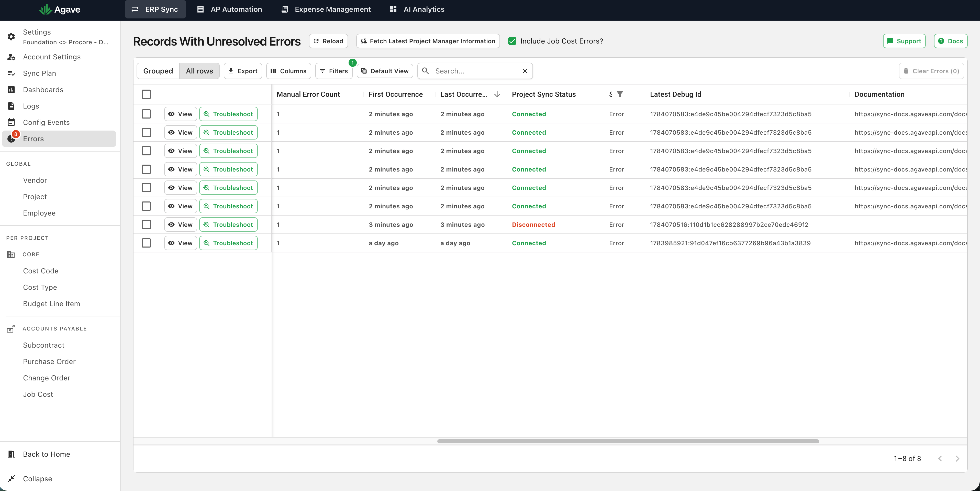This screenshot has width=980, height=491.
Task: Open Job Cost in sidebar
Action: [x=38, y=394]
